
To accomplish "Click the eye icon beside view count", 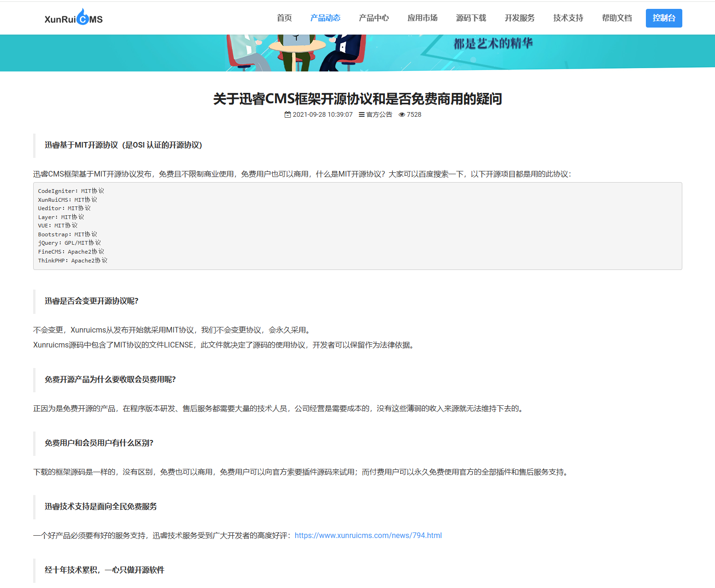I will (x=402, y=114).
